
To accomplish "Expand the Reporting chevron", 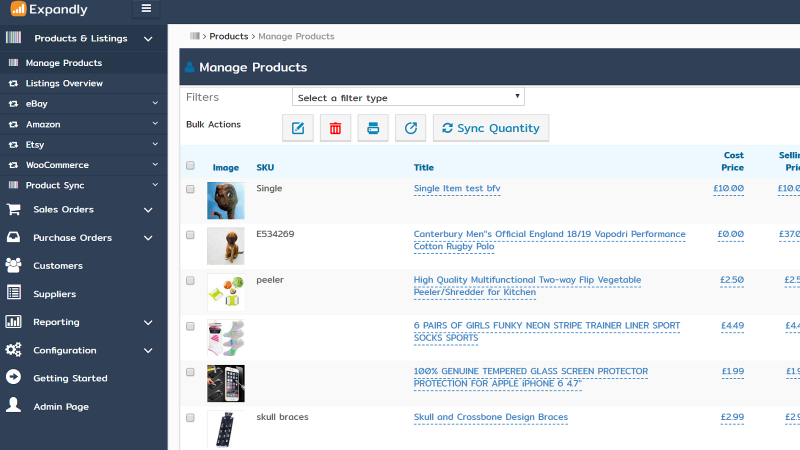I will 148,322.
